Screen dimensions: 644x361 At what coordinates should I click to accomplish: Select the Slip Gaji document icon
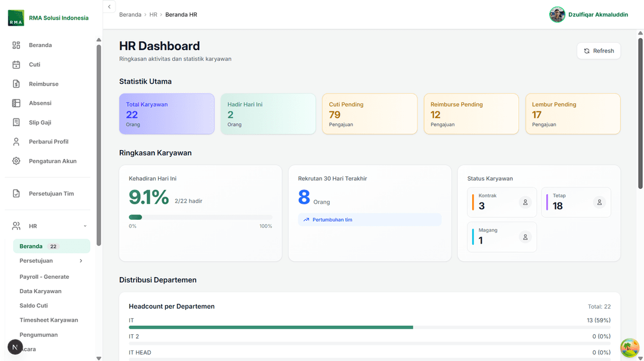pyautogui.click(x=16, y=122)
